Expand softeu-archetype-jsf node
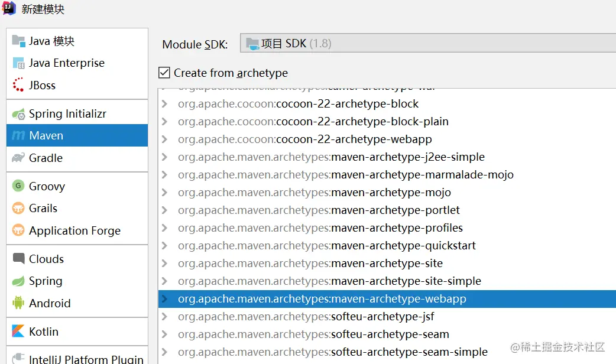The image size is (616, 364). pyautogui.click(x=164, y=317)
